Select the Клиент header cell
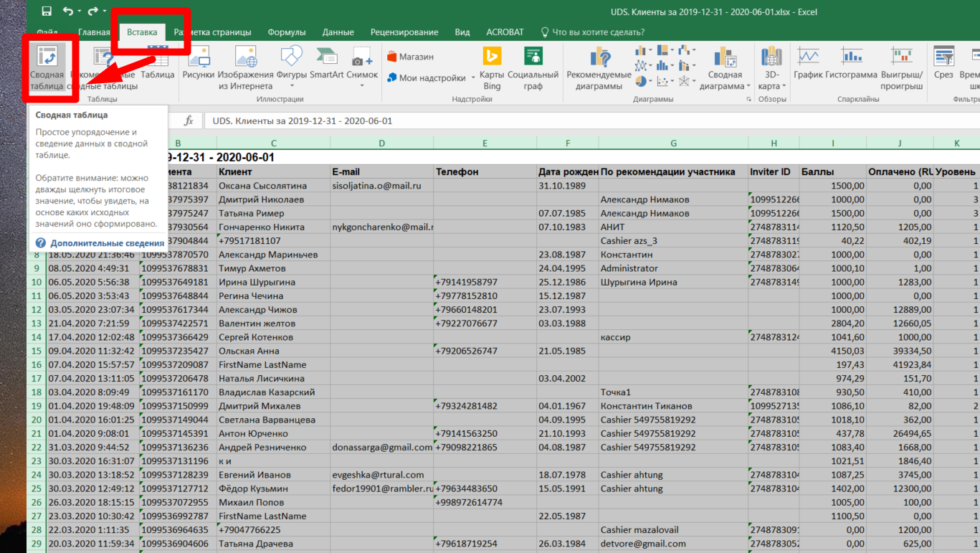 tap(273, 172)
